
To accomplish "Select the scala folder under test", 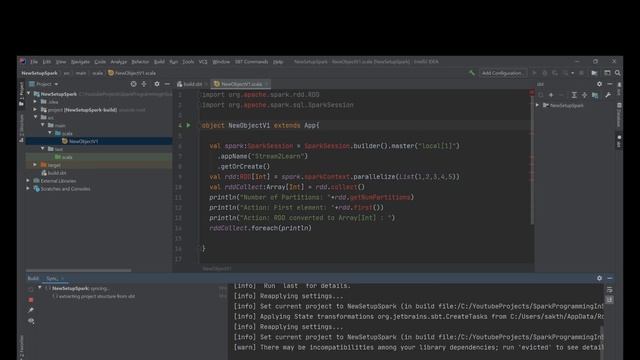I will [99, 157].
